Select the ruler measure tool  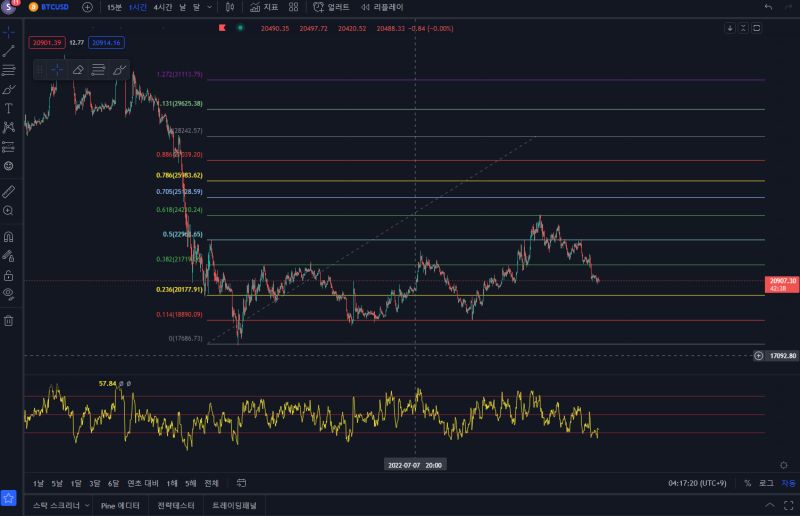(x=9, y=191)
